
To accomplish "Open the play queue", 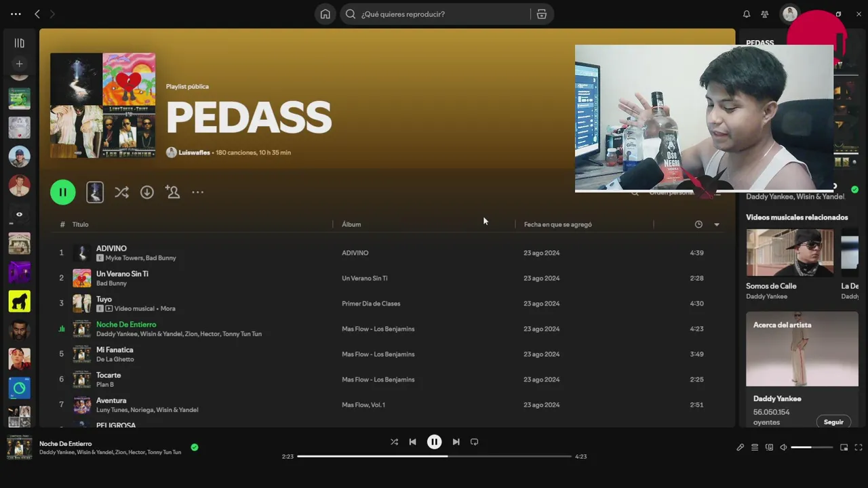I will [755, 447].
